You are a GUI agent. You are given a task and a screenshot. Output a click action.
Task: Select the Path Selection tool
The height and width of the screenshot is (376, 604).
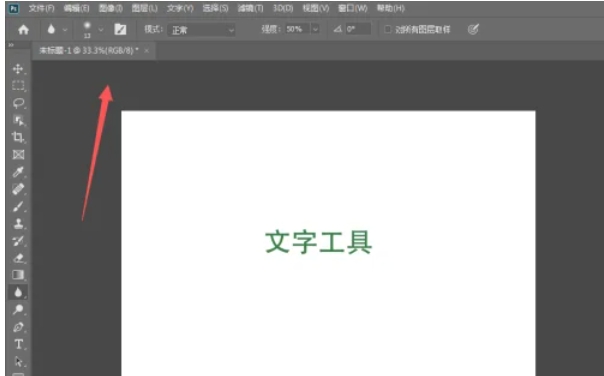tap(18, 361)
